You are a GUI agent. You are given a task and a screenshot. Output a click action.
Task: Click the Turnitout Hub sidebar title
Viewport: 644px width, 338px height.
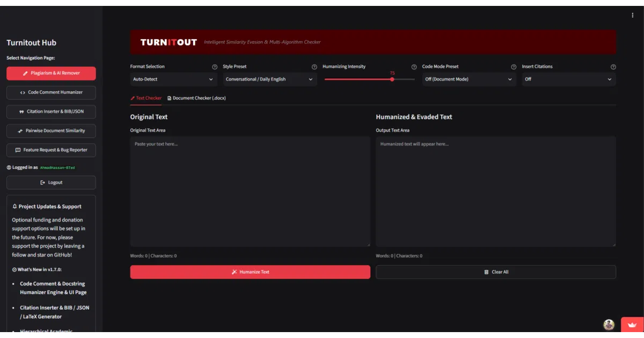tap(31, 43)
